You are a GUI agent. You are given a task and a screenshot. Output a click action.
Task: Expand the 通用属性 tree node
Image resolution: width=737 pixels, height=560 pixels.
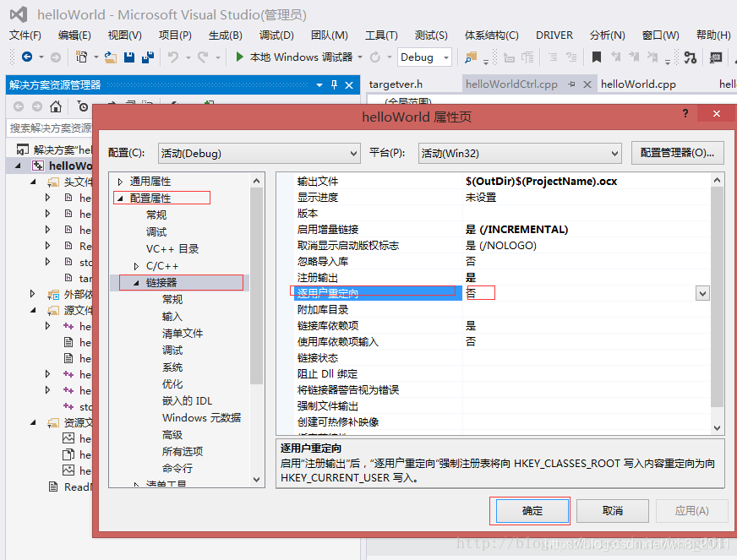pyautogui.click(x=120, y=182)
